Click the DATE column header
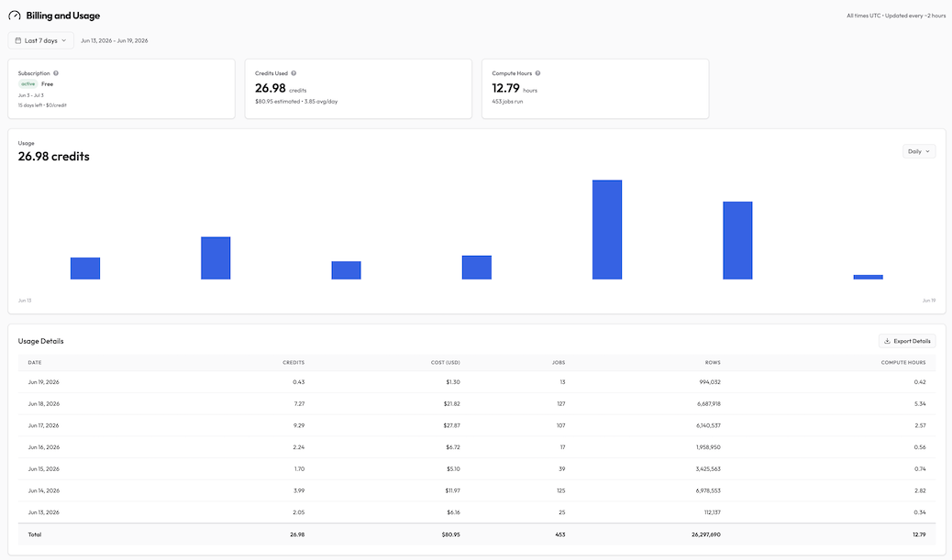Image resolution: width=952 pixels, height=560 pixels. [35, 363]
